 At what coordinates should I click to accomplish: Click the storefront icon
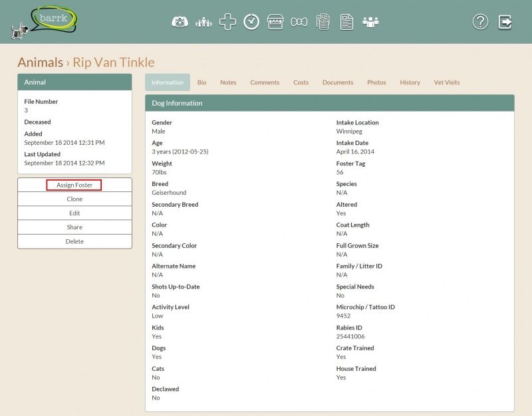click(x=275, y=22)
